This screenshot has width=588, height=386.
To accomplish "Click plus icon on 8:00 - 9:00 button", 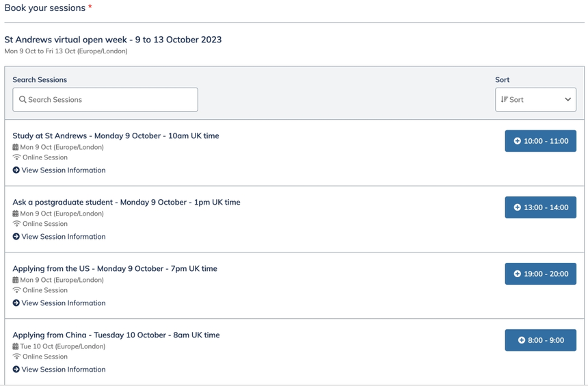I will coord(522,341).
